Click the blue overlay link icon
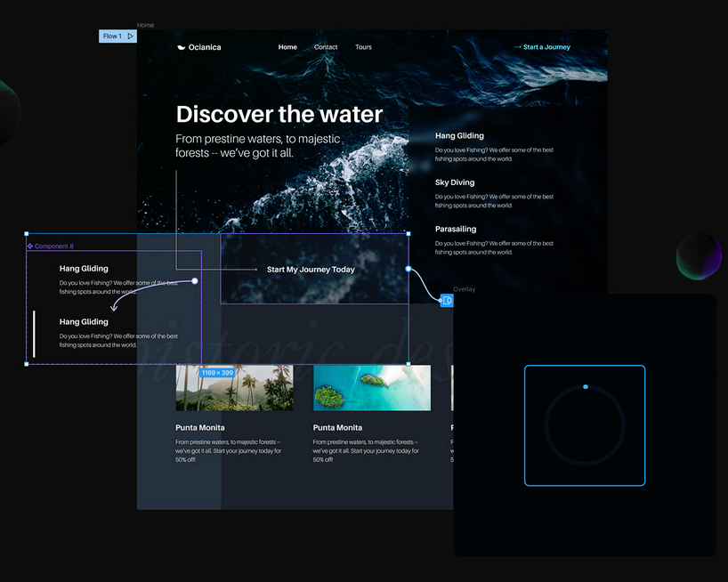Viewport: 728px width, 582px height. point(447,301)
